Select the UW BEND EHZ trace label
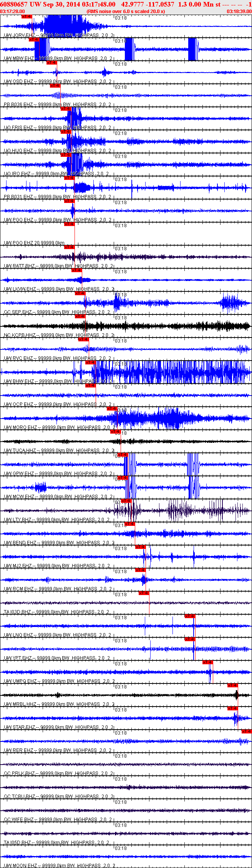This screenshot has width=252, height=868. 60,543
